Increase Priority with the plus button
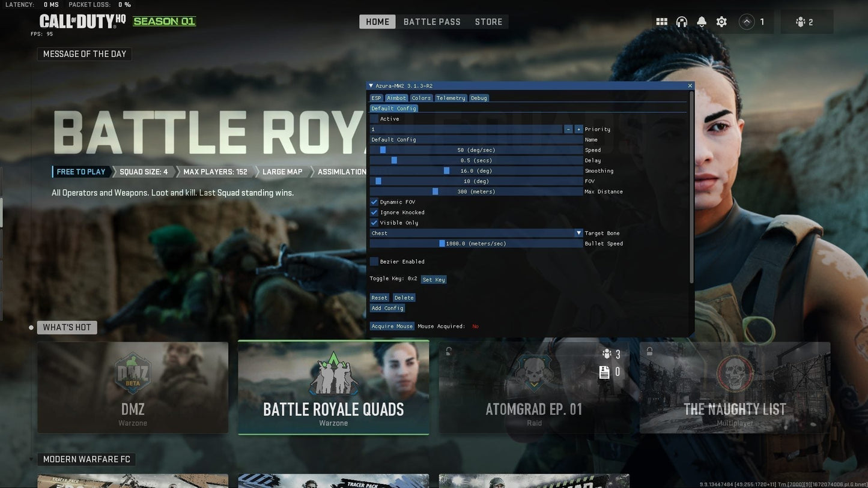Viewport: 868px width, 488px height. click(x=578, y=129)
